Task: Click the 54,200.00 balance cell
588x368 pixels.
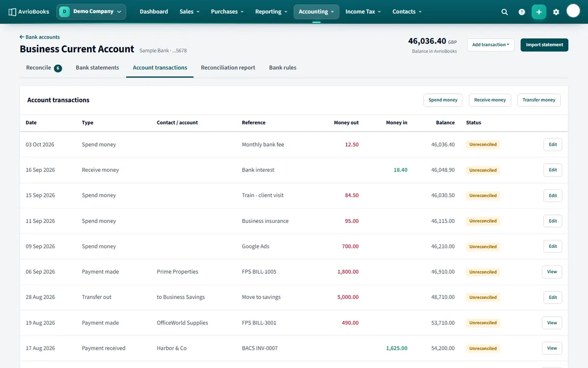Action: point(443,348)
